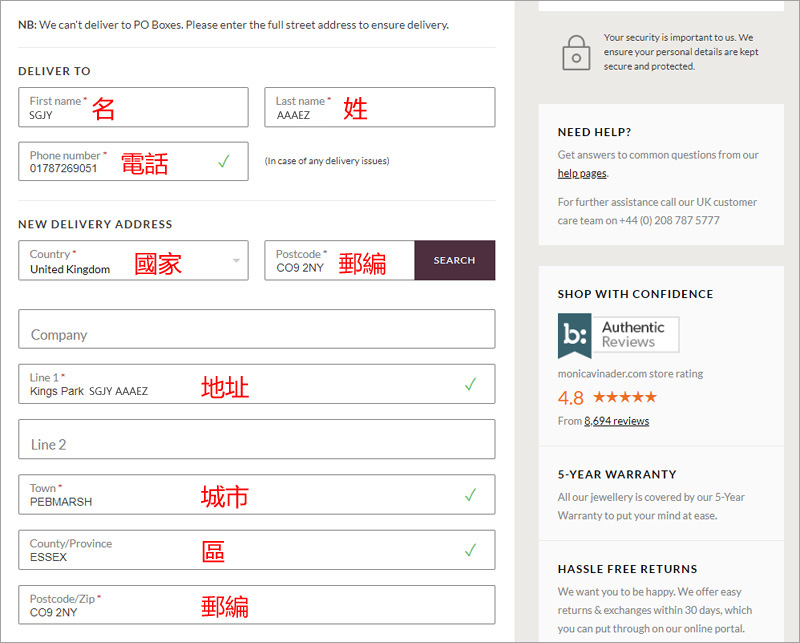Click the security padlock icon

click(576, 52)
